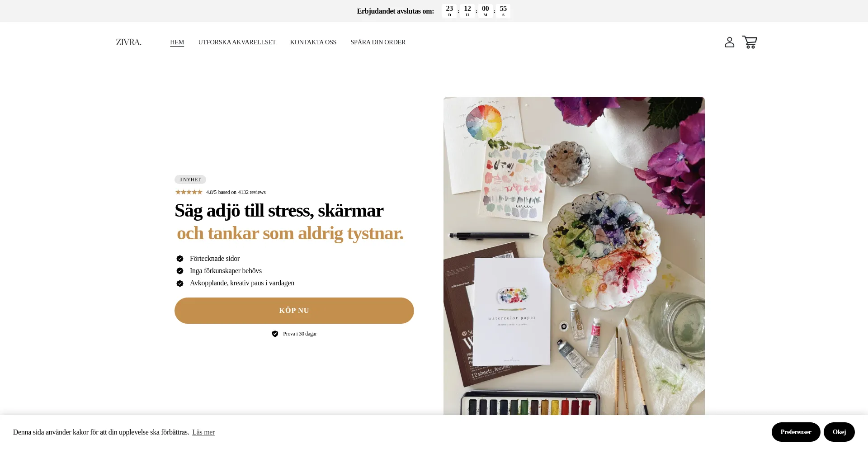Click the countdown days counter
Image resolution: width=868 pixels, height=449 pixels.
(x=449, y=11)
